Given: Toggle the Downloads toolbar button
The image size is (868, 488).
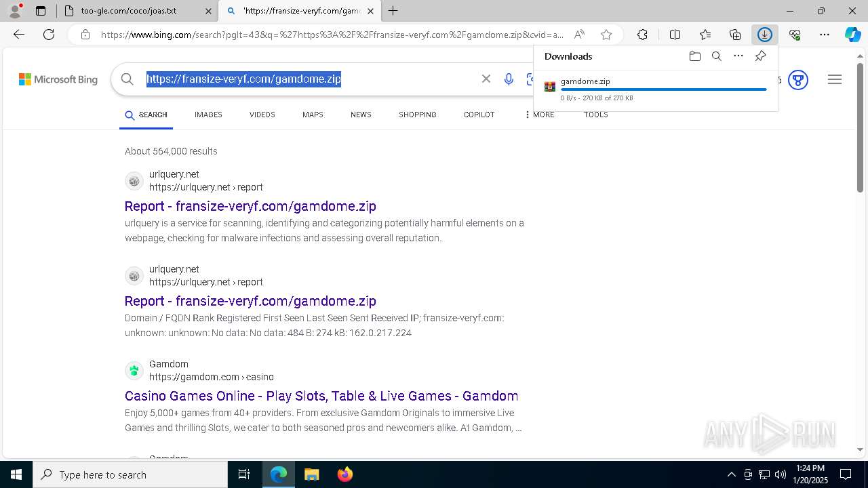Looking at the screenshot, I should pyautogui.click(x=765, y=35).
